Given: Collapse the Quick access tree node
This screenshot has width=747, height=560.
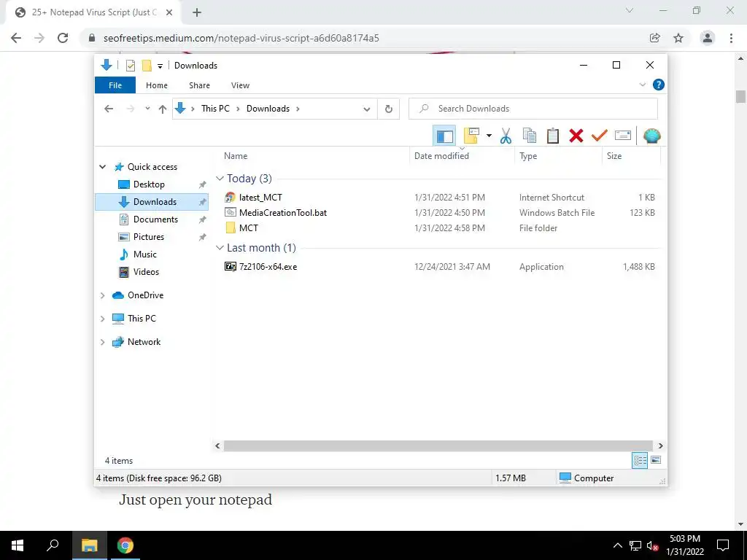Looking at the screenshot, I should coord(102,167).
